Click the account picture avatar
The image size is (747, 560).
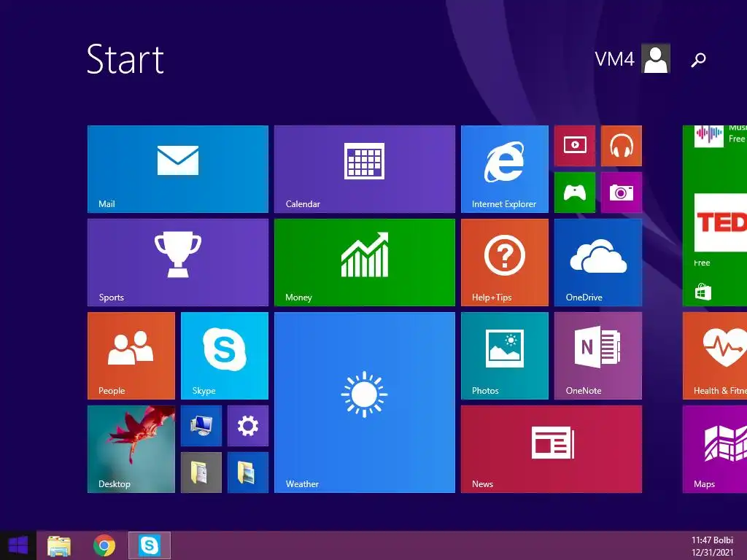pyautogui.click(x=656, y=58)
